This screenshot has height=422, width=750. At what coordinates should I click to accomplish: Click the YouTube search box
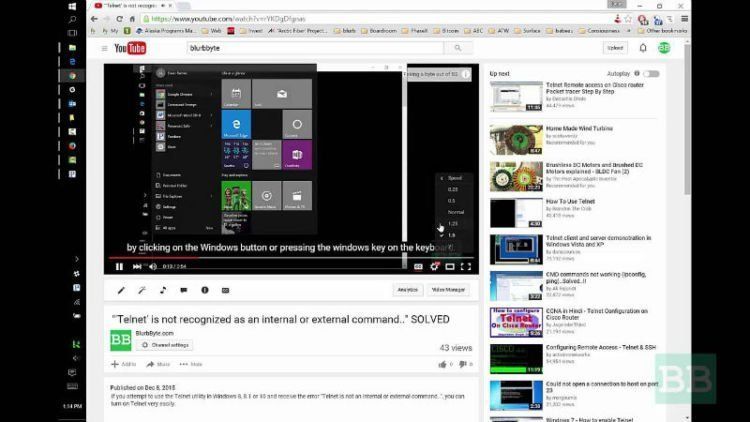click(x=315, y=48)
